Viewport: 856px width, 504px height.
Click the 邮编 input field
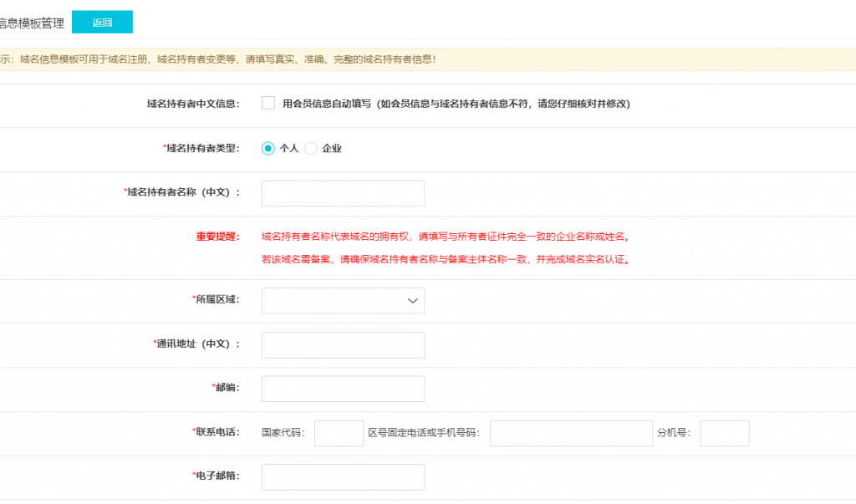(x=343, y=389)
